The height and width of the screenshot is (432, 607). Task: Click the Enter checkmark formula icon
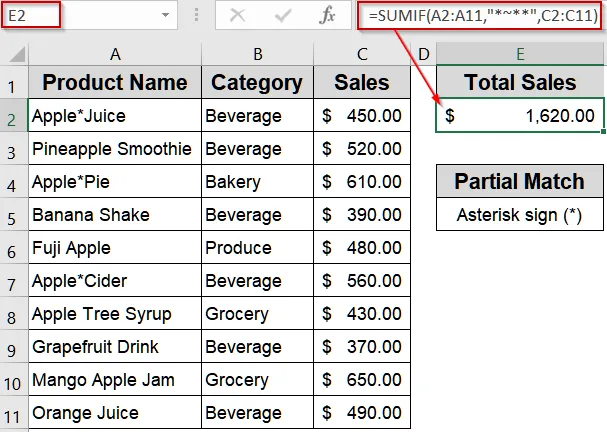coord(283,15)
